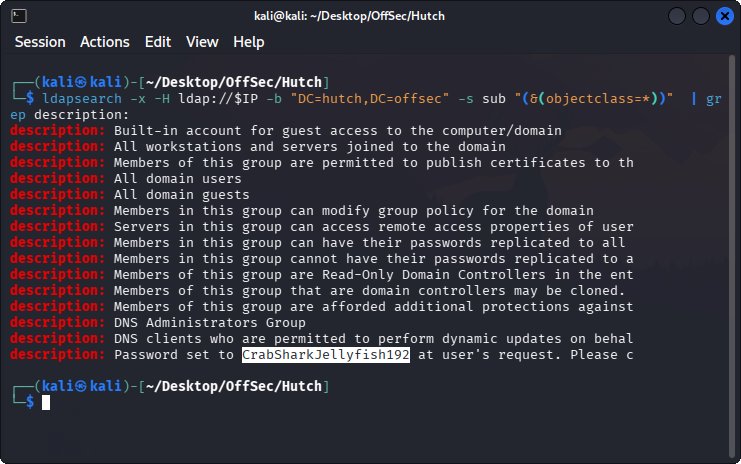Viewport: 741px width, 464px height.
Task: Click the line "All workstations and servers joined"
Action: click(258, 147)
